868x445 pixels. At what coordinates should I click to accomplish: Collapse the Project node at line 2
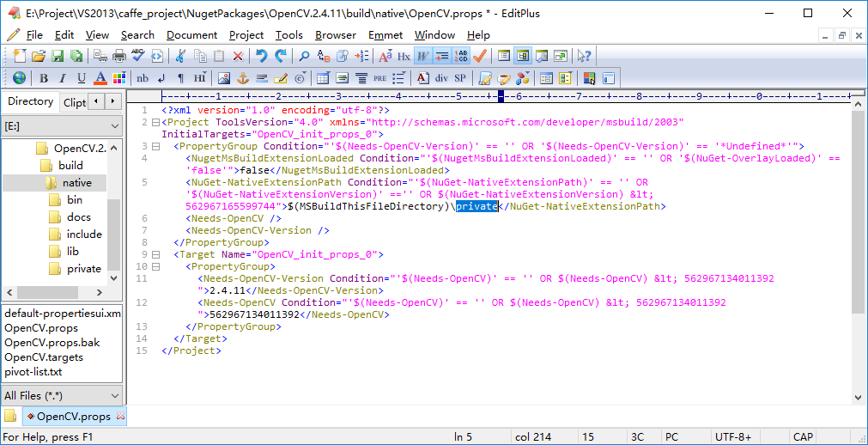pos(155,122)
